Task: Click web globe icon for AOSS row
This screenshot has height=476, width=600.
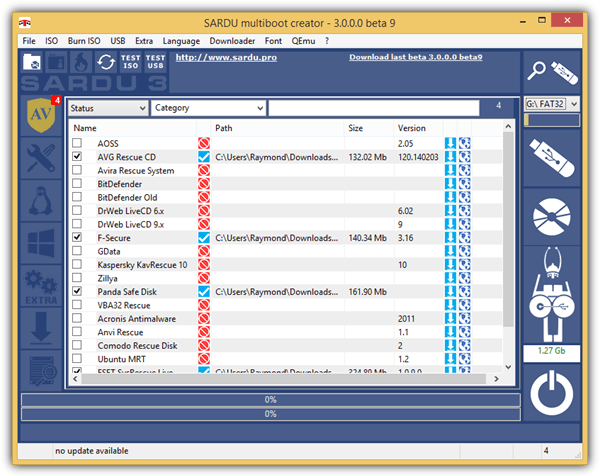Action: tap(465, 143)
